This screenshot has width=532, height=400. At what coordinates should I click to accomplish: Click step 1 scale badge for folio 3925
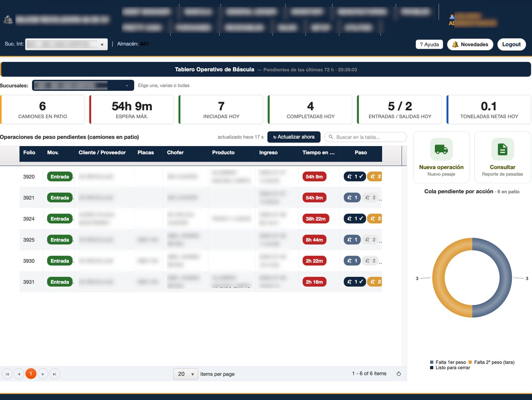(352, 240)
